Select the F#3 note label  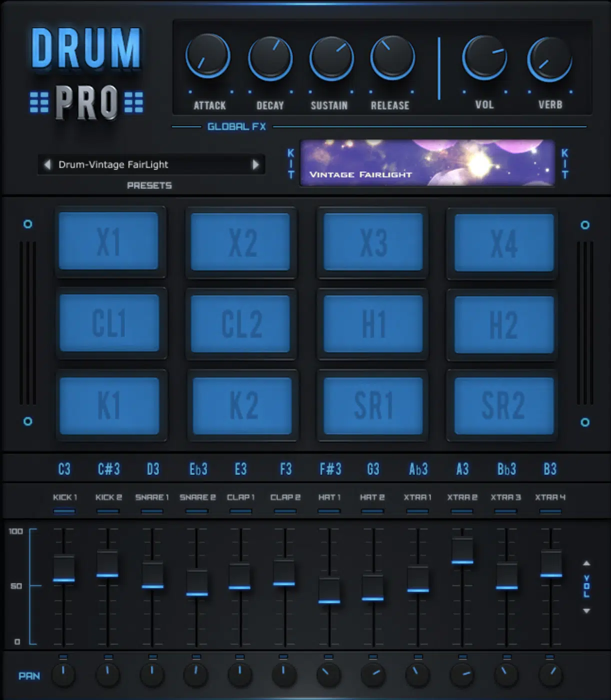[x=330, y=469]
